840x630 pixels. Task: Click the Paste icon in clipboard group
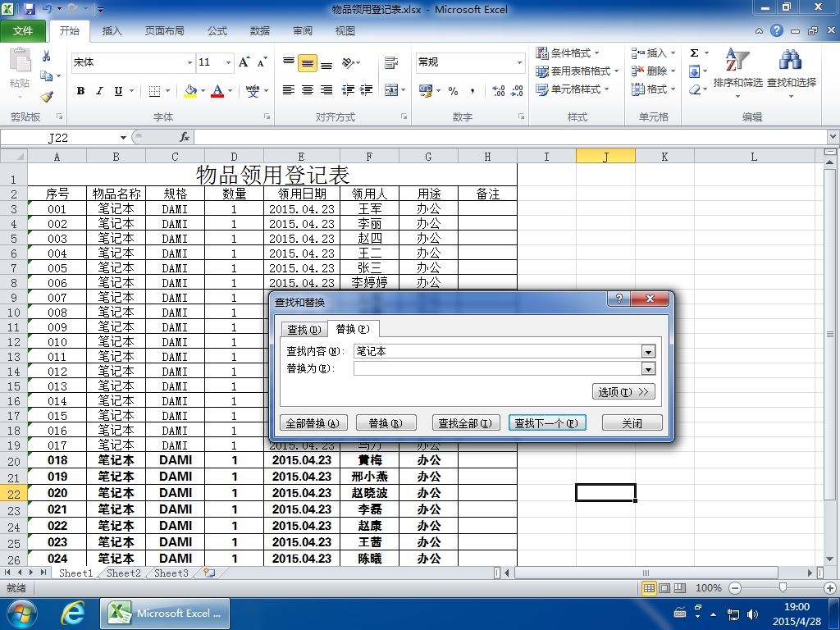point(20,60)
